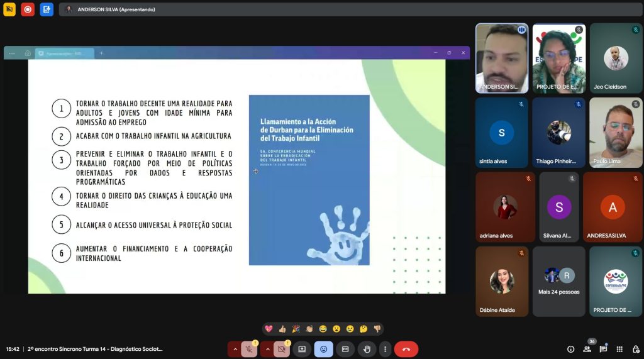Open host controls lock icon
Viewport: 644px width, 359px height.
[x=635, y=349]
